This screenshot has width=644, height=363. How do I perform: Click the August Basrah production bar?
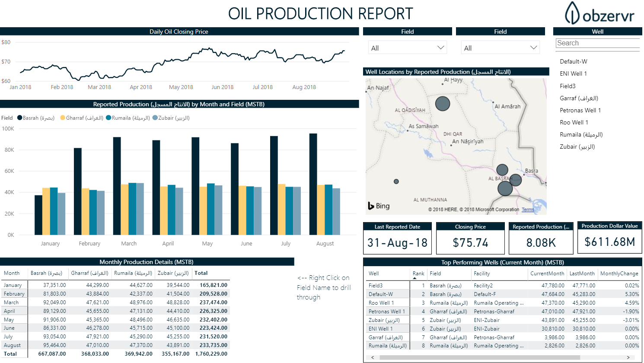coord(313,185)
